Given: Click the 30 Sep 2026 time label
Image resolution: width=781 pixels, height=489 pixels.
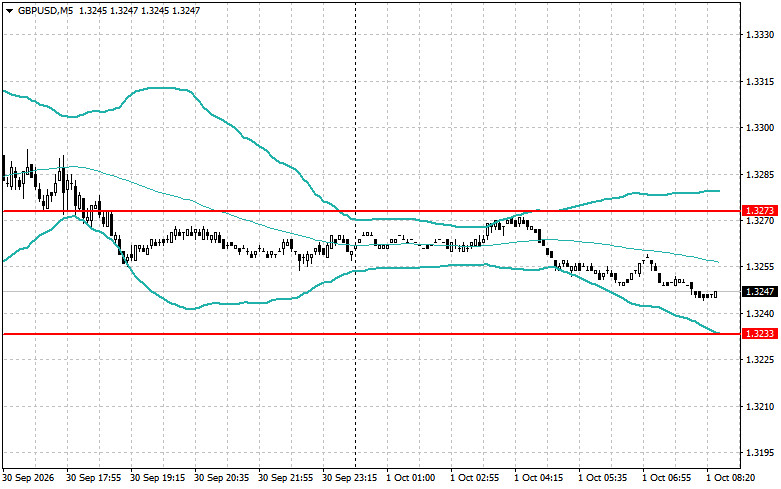Looking at the screenshot, I should pos(29,478).
